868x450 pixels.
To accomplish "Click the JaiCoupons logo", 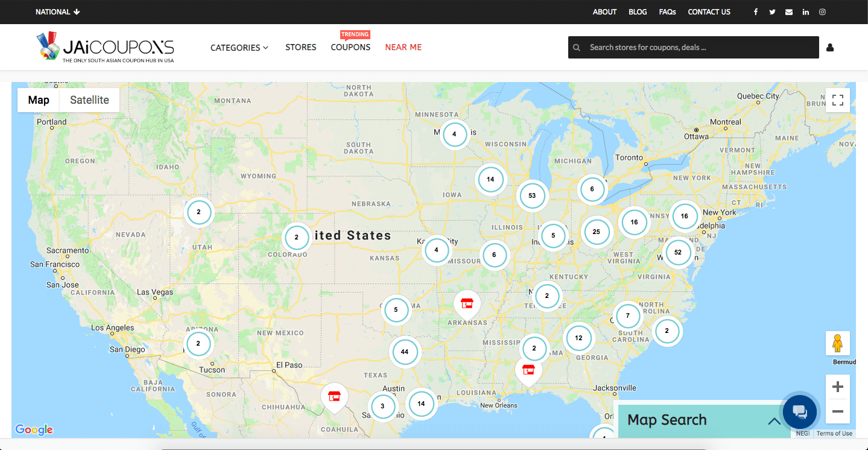I will (105, 48).
